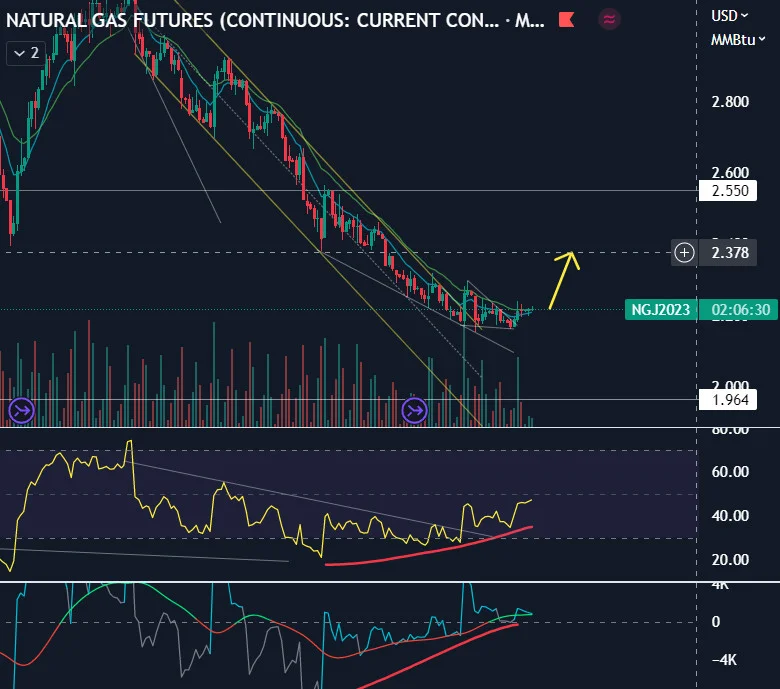Select the 1.964 horizontal line label
The image size is (780, 689).
pos(728,399)
